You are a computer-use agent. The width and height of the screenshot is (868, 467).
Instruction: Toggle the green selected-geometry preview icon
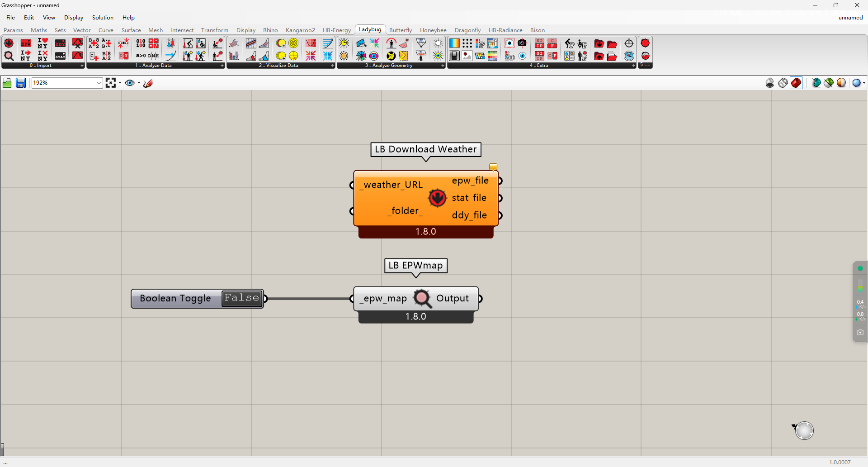pyautogui.click(x=829, y=83)
